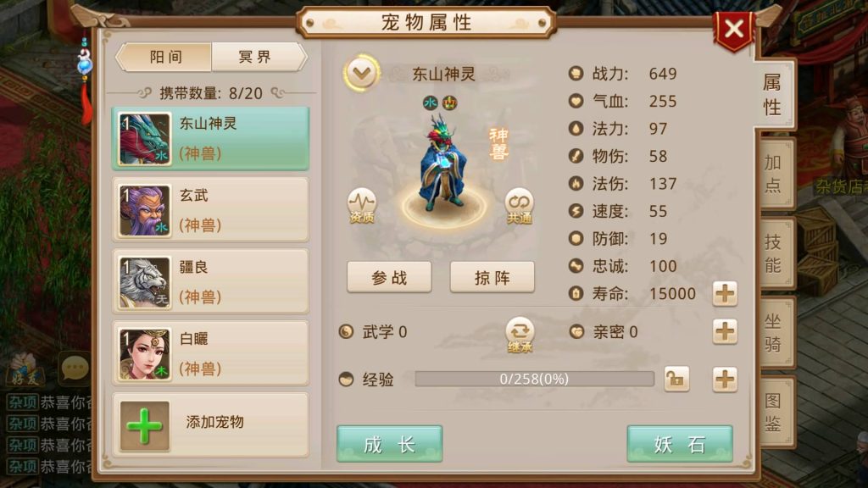868x488 pixels.
Task: Switch to the 冥界 toggle
Action: [256, 57]
